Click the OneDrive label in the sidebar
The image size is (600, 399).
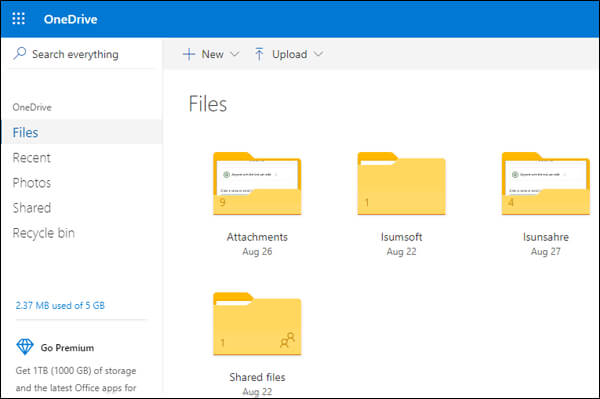coord(32,107)
